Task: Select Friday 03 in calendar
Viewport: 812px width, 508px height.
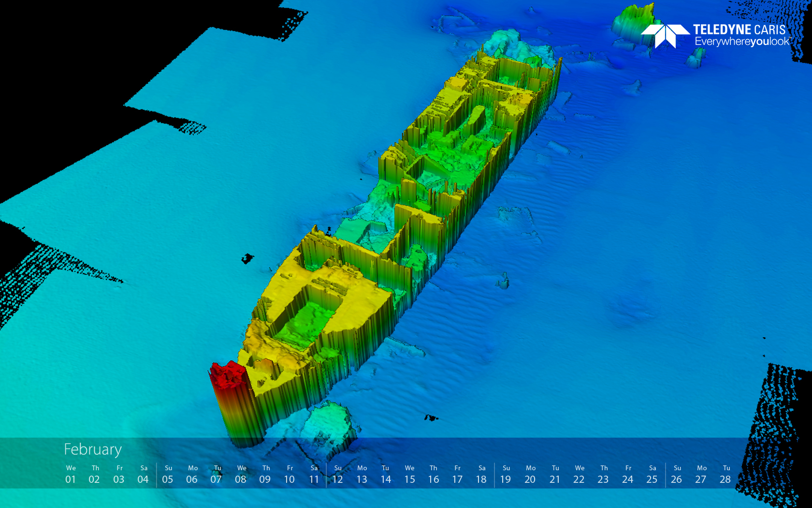Action: point(119,475)
